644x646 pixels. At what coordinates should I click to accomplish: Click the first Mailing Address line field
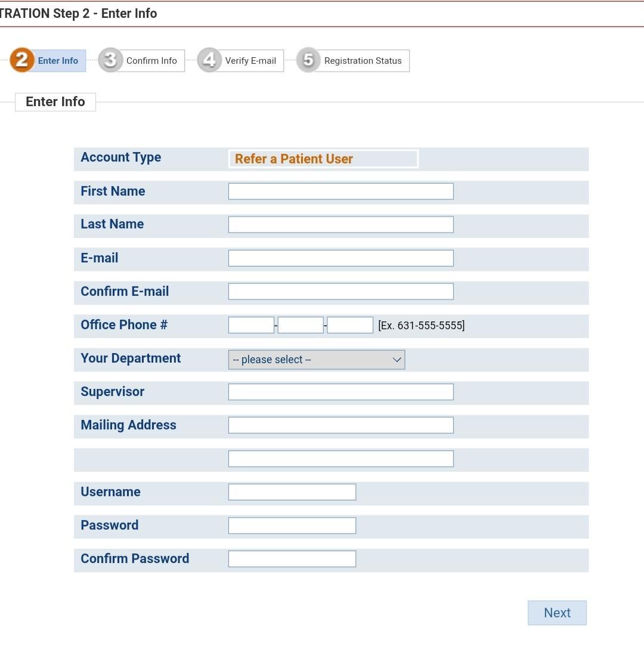(x=341, y=425)
